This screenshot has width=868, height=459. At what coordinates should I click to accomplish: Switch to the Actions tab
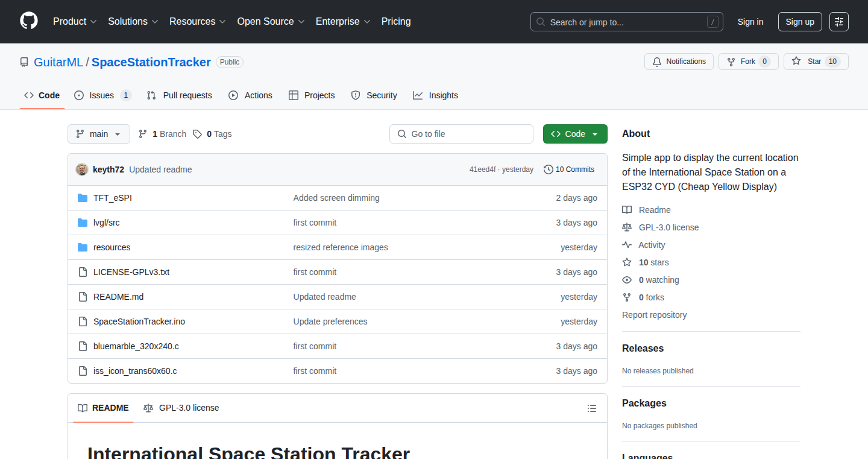[250, 95]
